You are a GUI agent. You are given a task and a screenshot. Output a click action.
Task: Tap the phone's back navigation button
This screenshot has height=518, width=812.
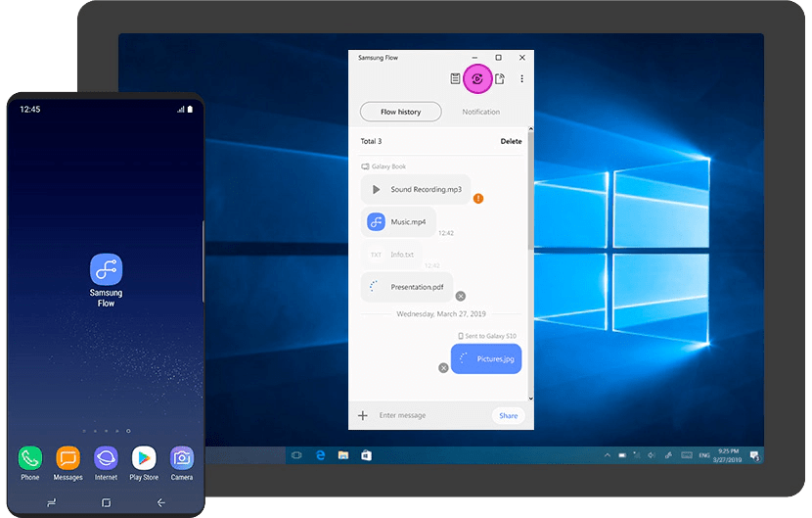[x=161, y=502]
